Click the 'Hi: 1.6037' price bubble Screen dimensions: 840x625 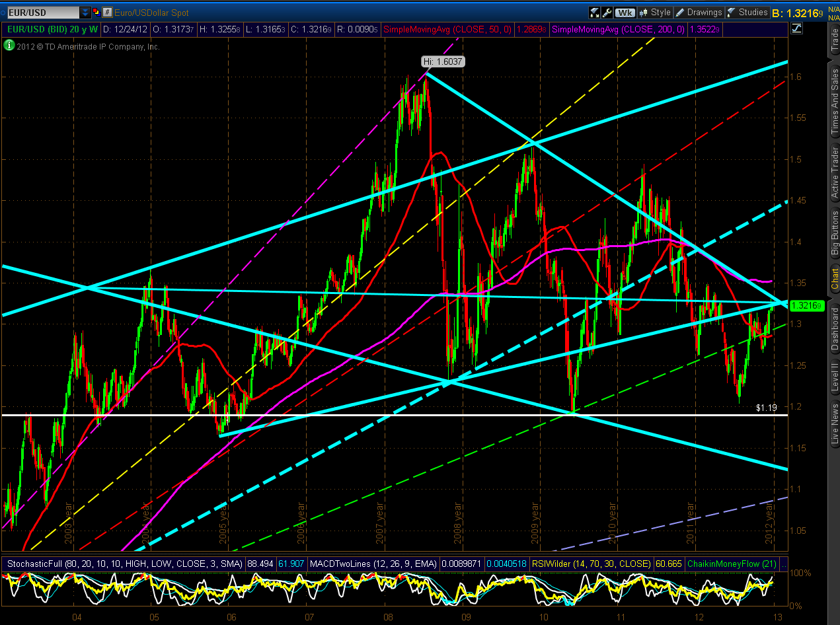pos(443,61)
